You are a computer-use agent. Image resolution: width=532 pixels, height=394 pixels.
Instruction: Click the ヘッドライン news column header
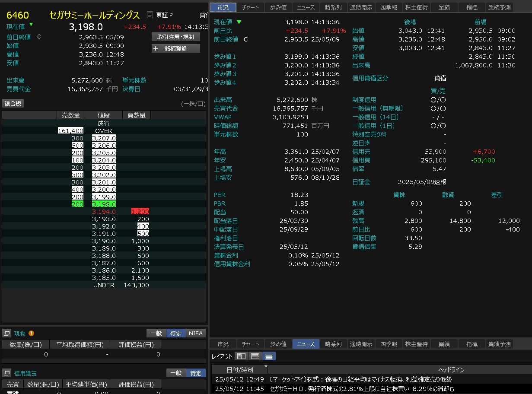451,369
